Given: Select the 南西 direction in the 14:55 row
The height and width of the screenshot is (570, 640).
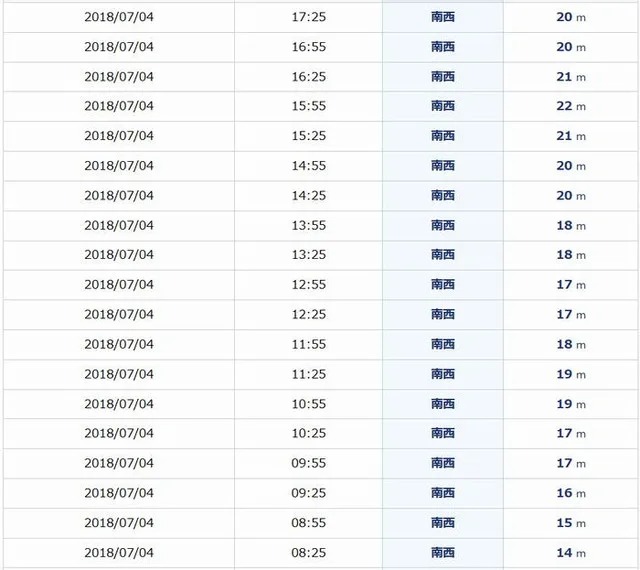Looking at the screenshot, I should 443,166.
